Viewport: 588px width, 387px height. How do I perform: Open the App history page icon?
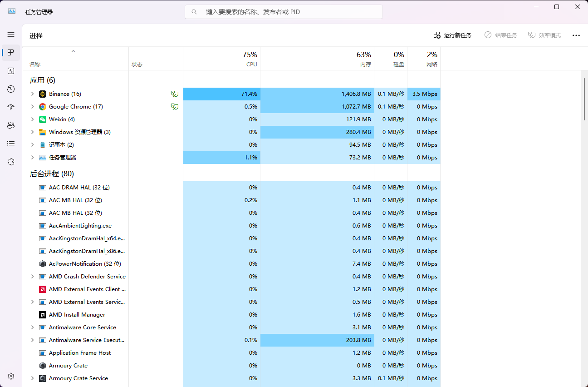click(11, 89)
